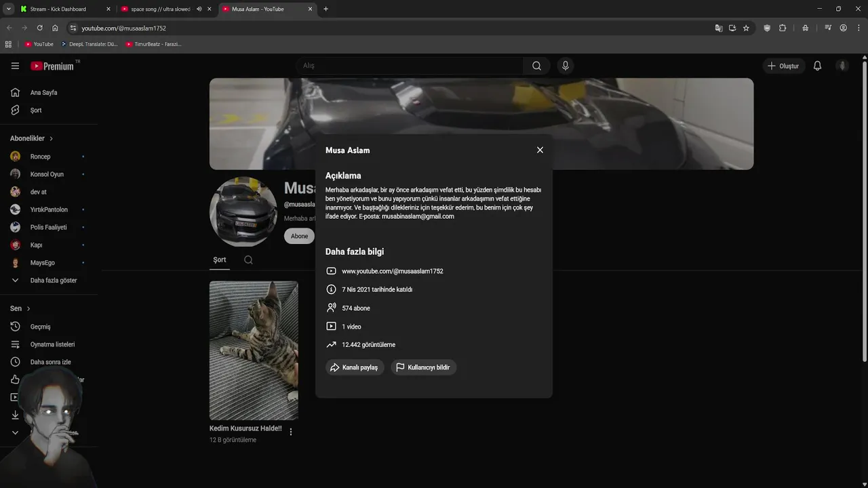Open the TimurBeatz bookmark
Image resolution: width=868 pixels, height=488 pixels.
coord(153,44)
